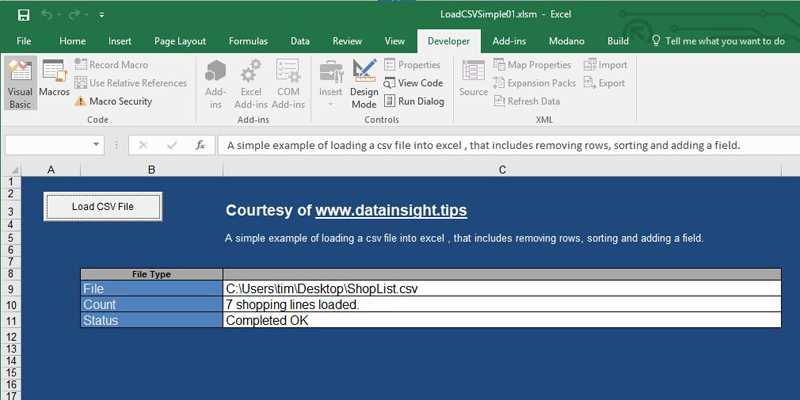Open the Macros dialog

pos(54,78)
